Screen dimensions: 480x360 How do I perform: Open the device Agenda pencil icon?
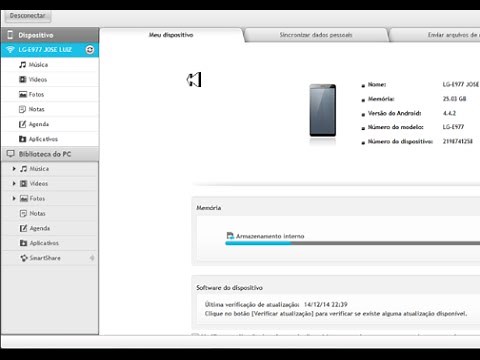click(x=22, y=124)
